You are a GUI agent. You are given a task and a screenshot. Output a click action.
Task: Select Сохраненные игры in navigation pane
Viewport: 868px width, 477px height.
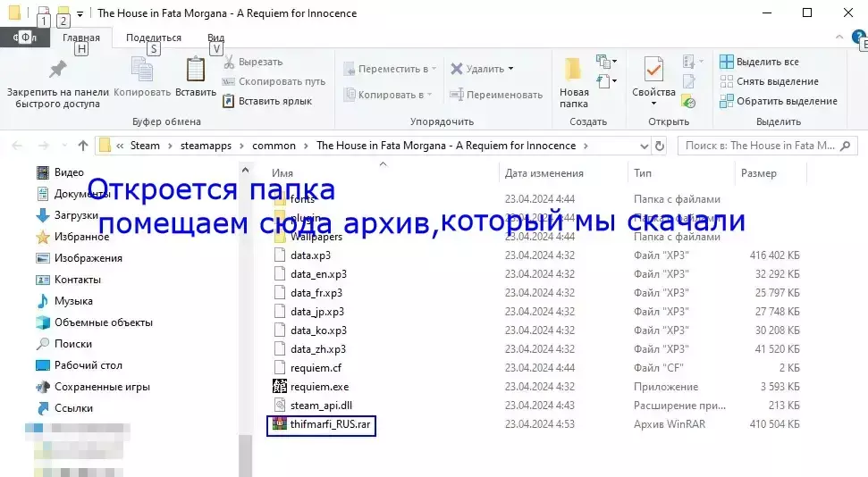[x=93, y=387]
